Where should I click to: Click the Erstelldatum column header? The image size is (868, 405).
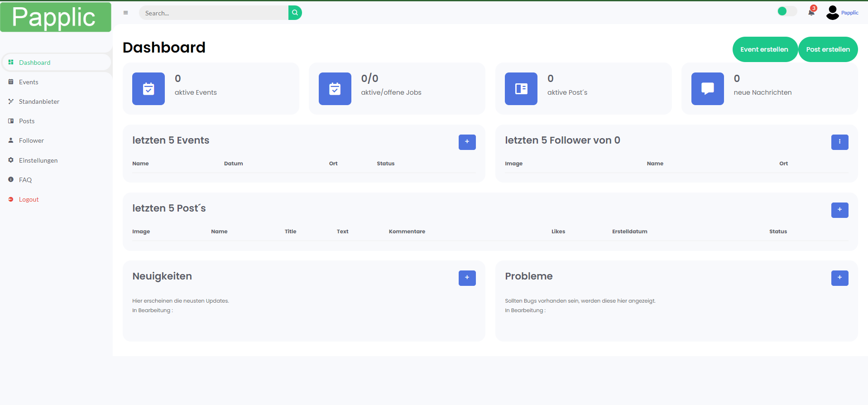630,231
